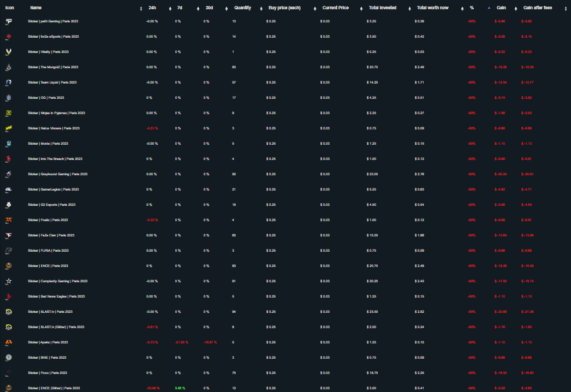Click 'Sticker | Grayhound Gaming | Paris 2023' name

point(57,175)
